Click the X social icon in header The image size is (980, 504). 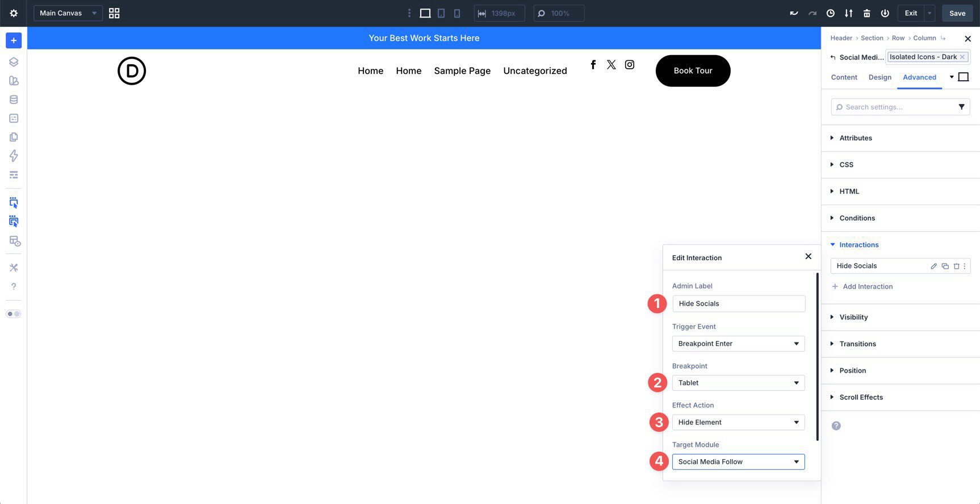pyautogui.click(x=611, y=65)
